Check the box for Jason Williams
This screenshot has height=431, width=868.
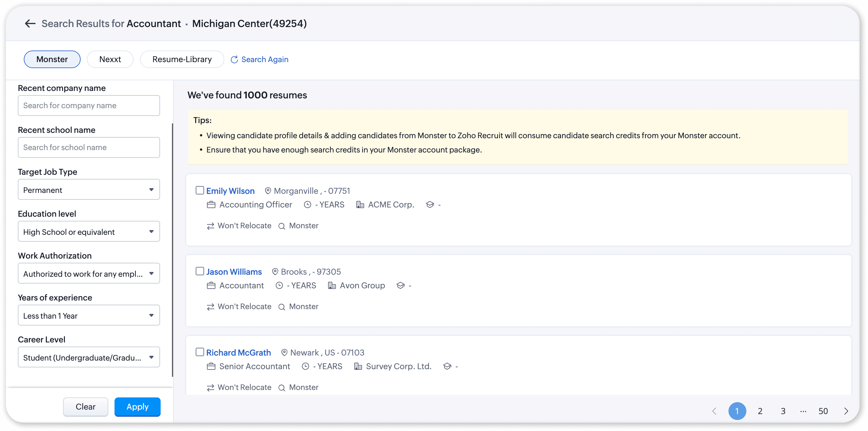coord(200,271)
